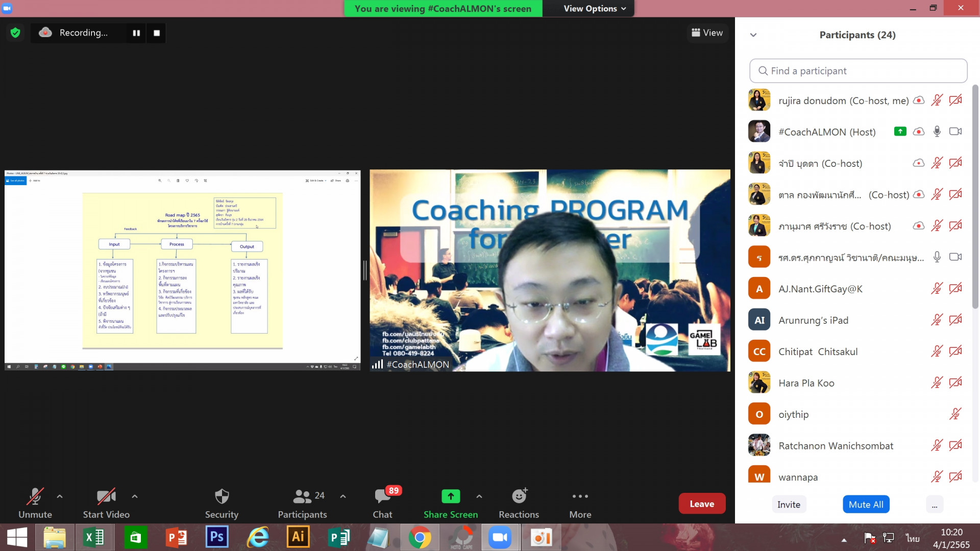Expand audio options arrow beside Unmute
The width and height of the screenshot is (980, 551).
pos(60,496)
